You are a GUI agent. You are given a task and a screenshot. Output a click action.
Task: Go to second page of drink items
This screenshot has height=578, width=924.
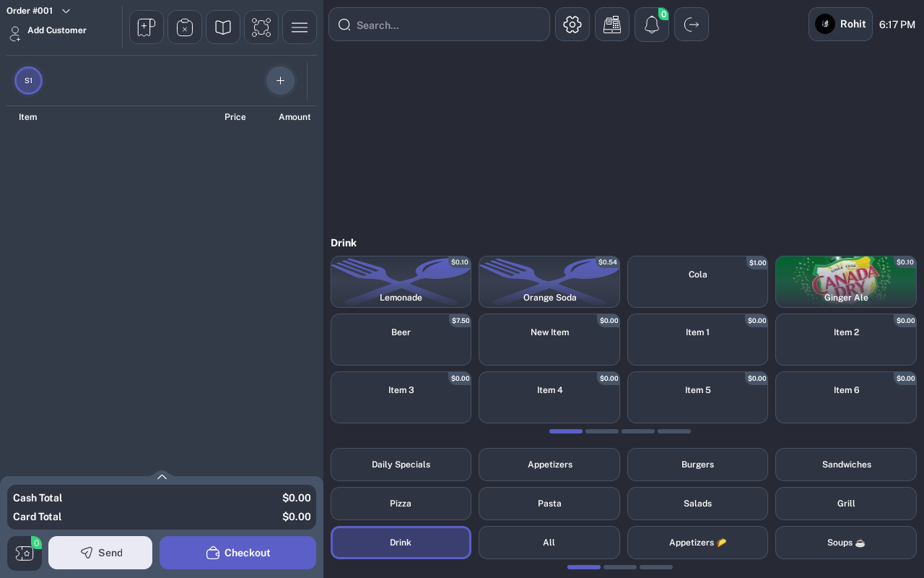click(602, 431)
